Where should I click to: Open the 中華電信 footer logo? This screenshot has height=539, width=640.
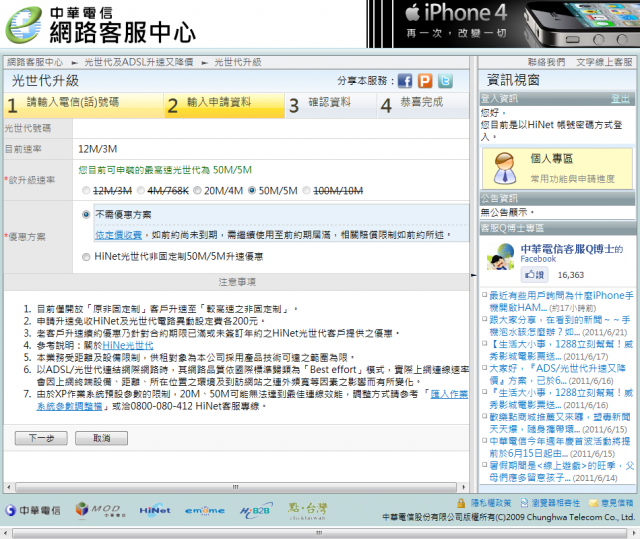pos(33,510)
